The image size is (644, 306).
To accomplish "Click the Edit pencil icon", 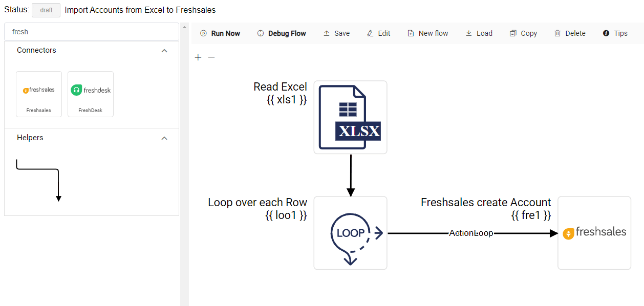I will (x=370, y=33).
